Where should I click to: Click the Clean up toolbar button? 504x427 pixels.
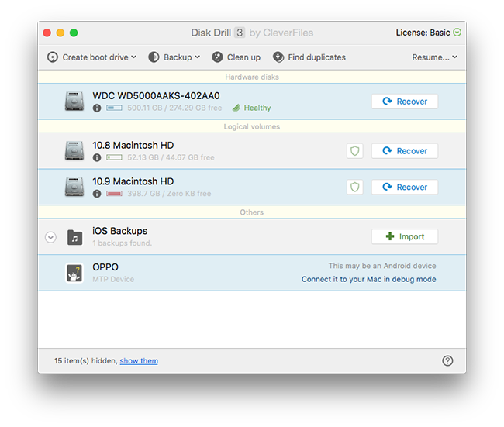236,57
